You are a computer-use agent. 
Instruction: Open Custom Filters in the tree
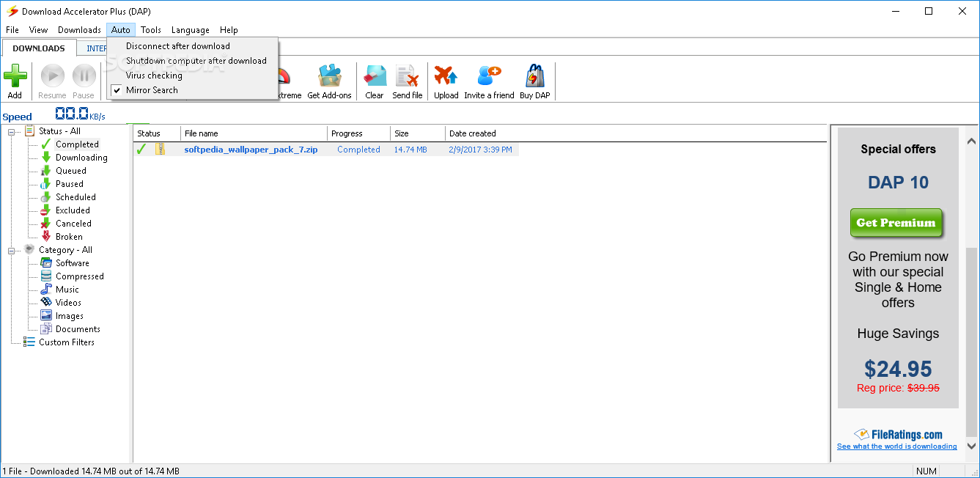click(67, 342)
